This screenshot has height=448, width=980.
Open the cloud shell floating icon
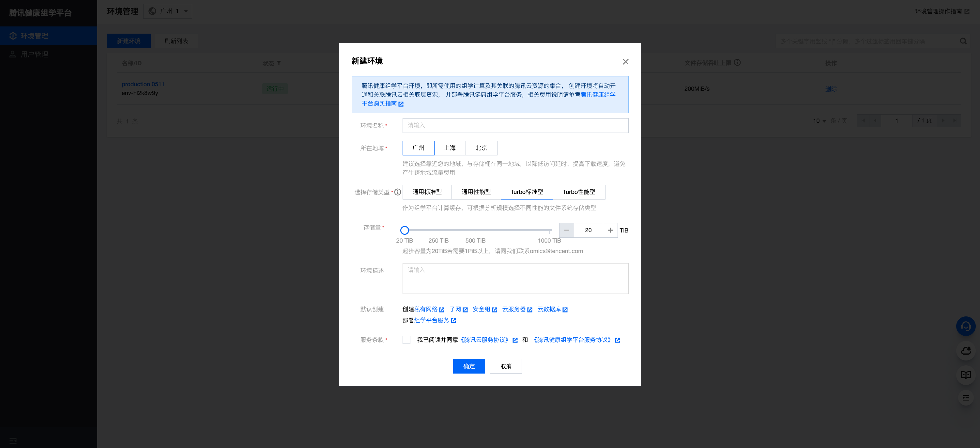(x=966, y=351)
